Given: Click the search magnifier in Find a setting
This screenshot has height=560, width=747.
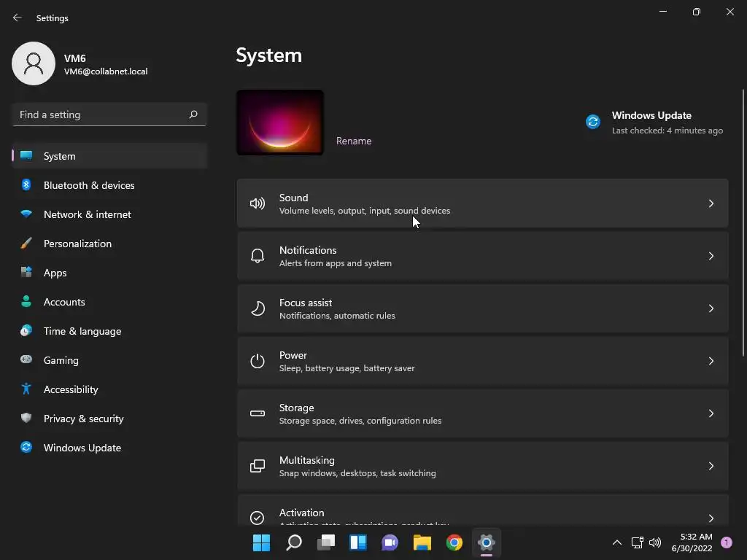Looking at the screenshot, I should pos(193,114).
